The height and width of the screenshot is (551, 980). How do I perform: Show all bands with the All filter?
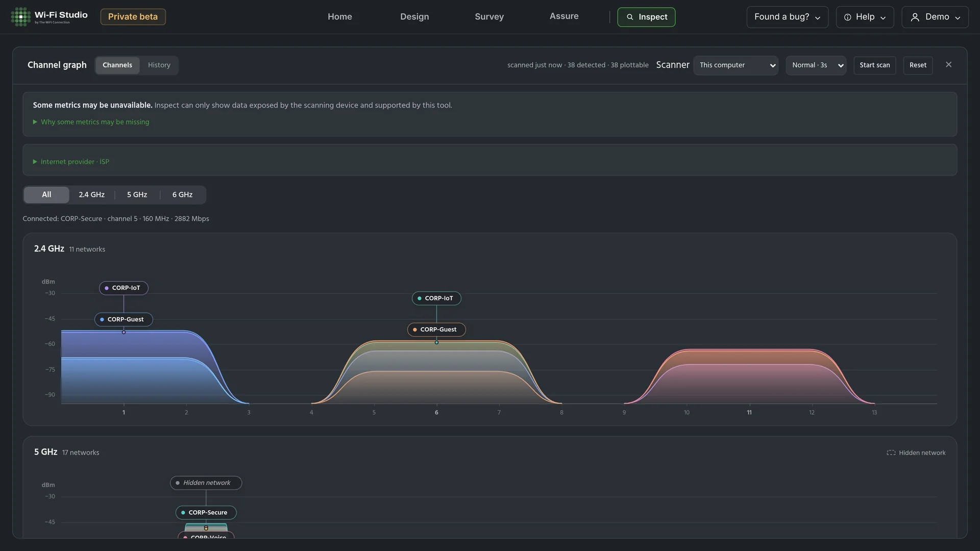click(x=46, y=194)
